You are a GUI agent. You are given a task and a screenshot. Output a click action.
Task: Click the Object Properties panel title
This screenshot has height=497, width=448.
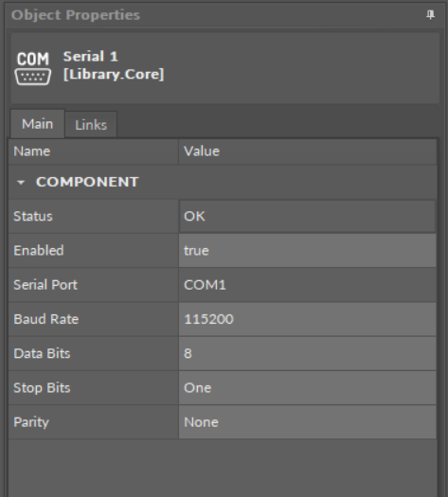tap(76, 15)
